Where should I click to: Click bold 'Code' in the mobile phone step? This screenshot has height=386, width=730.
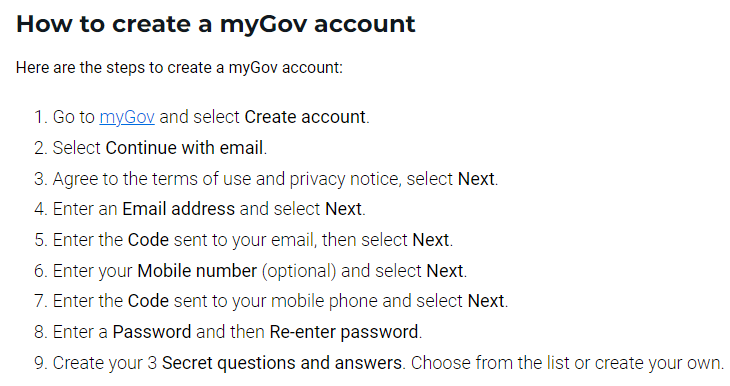[148, 301]
